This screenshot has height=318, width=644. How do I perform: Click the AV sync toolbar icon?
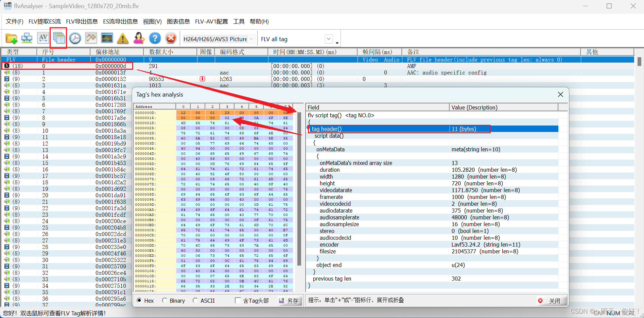pyautogui.click(x=43, y=38)
